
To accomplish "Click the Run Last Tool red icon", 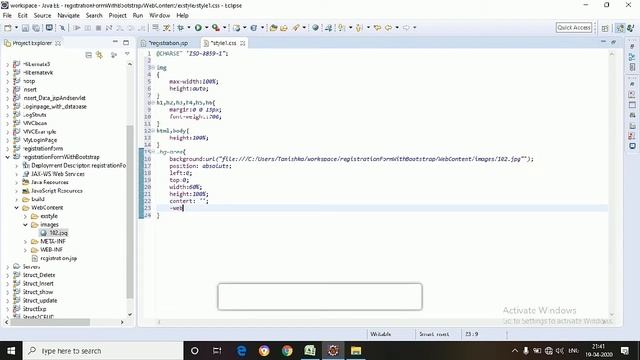I will point(216,28).
